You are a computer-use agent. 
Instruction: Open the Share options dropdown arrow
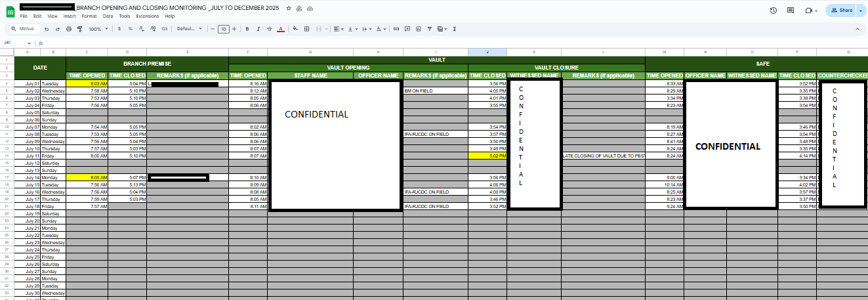[x=859, y=11]
